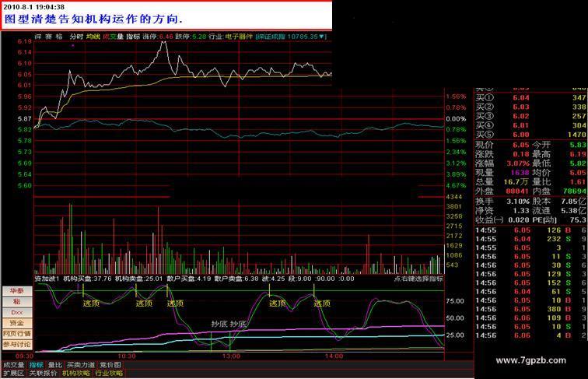Click the 最高 value 6.19

[578, 154]
